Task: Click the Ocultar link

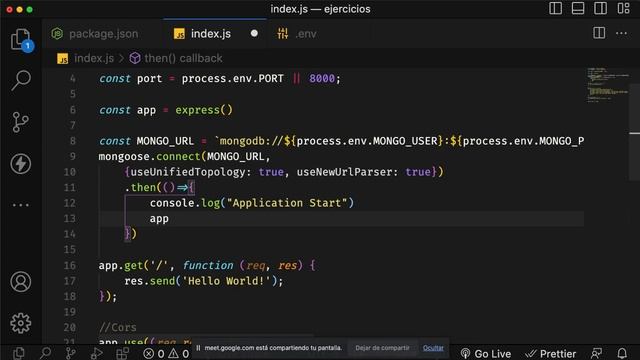Action: (x=433, y=348)
